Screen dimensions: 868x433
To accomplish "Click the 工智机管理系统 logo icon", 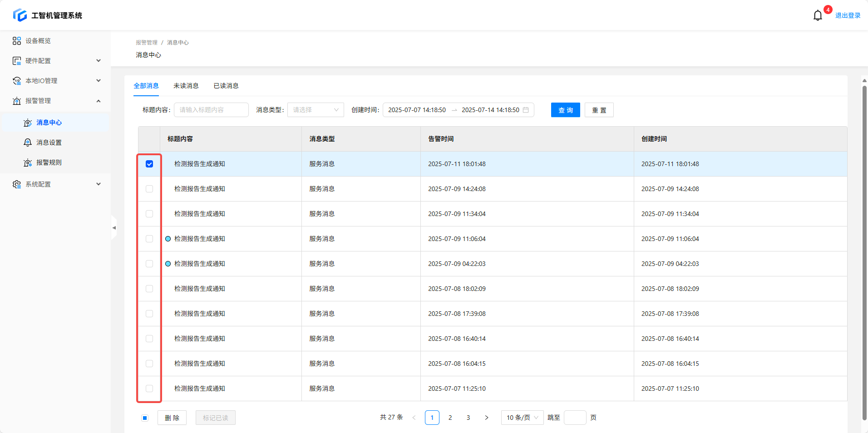I will (20, 15).
